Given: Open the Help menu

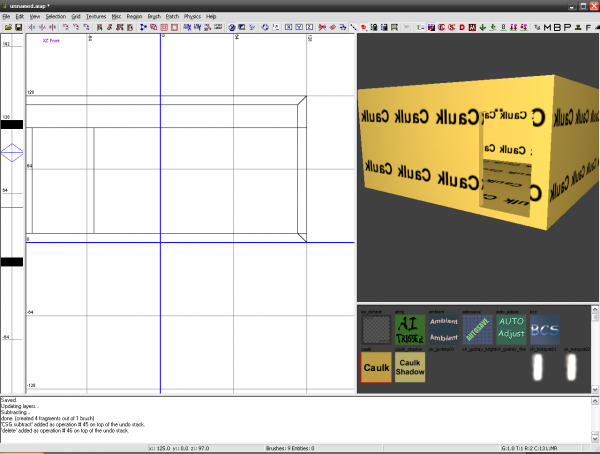Looking at the screenshot, I should tap(211, 16).
